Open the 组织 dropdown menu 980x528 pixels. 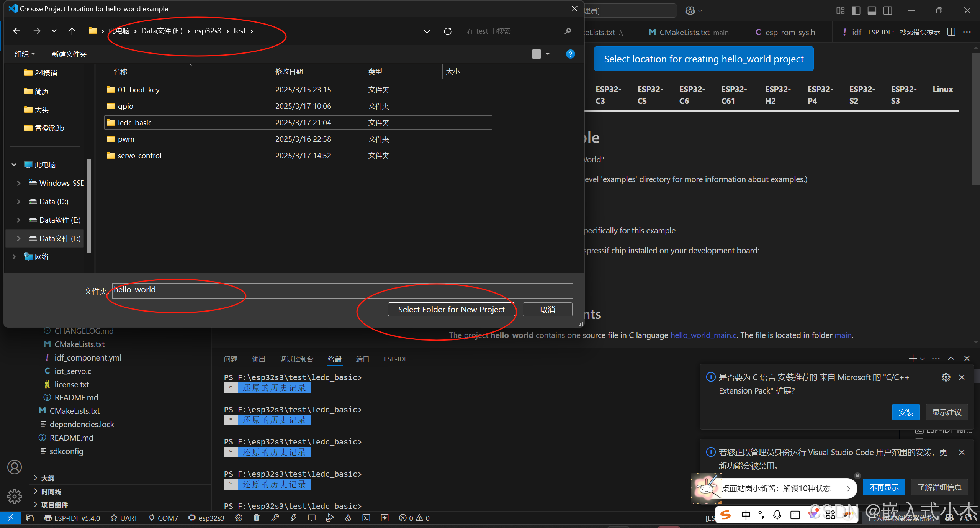tap(25, 54)
